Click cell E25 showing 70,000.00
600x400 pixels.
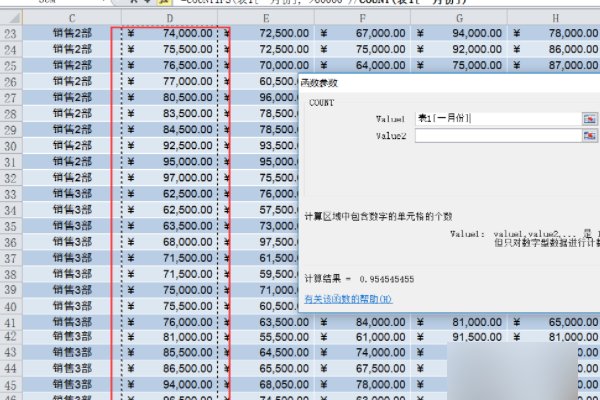tap(266, 65)
